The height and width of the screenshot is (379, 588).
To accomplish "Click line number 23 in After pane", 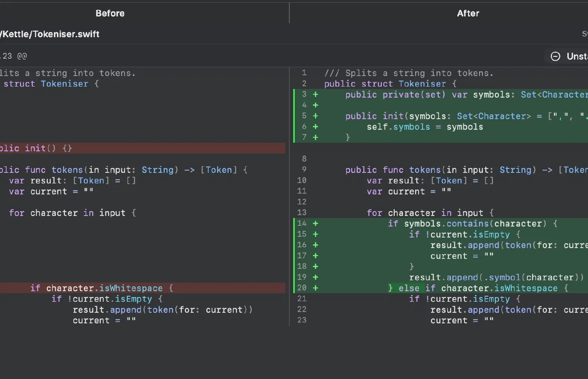I will [302, 320].
